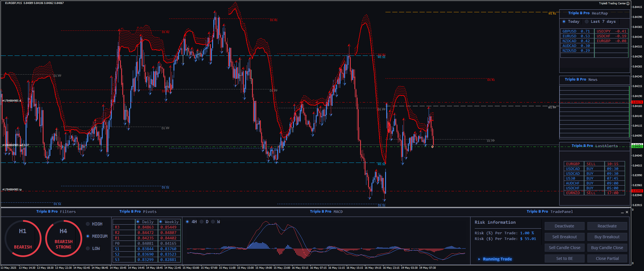
Task: Toggle the Weekly pivots option
Action: [161, 222]
